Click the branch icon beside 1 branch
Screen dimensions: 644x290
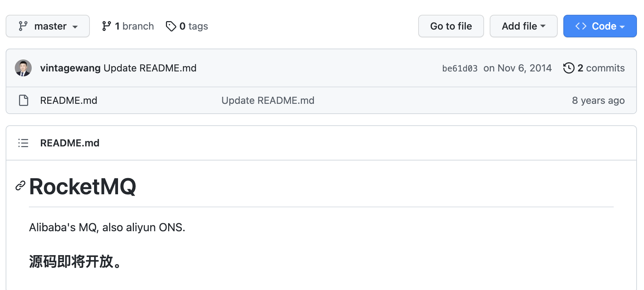point(106,26)
